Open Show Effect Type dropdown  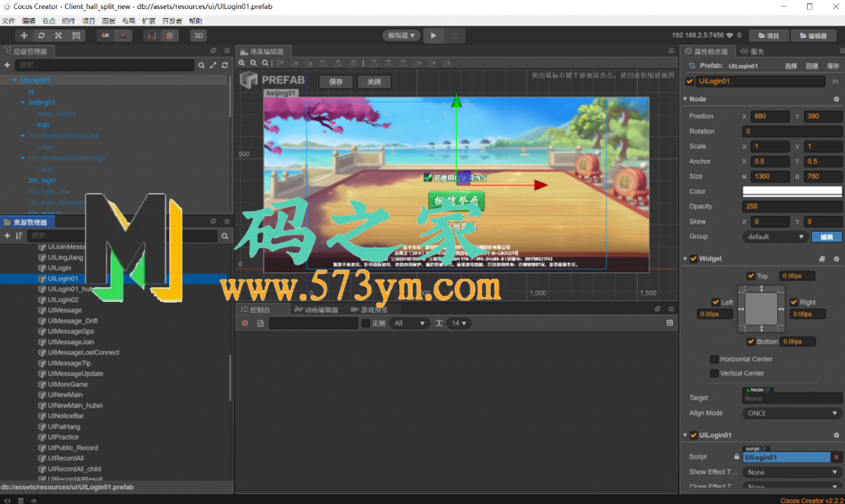(791, 472)
